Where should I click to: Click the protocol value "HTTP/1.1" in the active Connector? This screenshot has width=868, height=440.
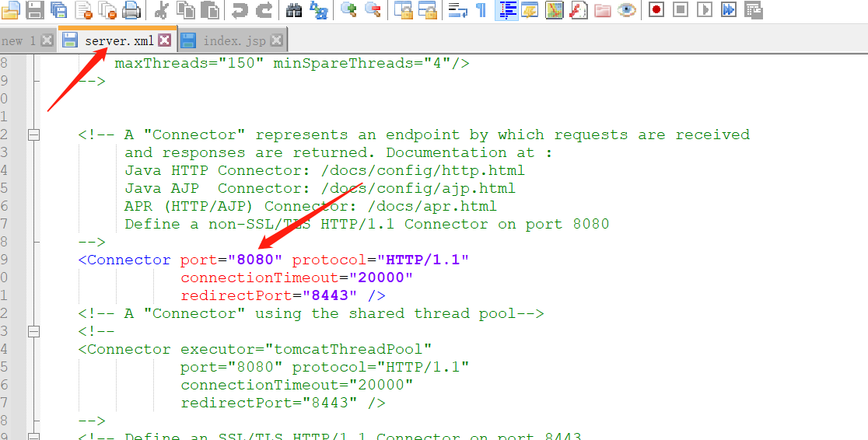[x=423, y=260]
